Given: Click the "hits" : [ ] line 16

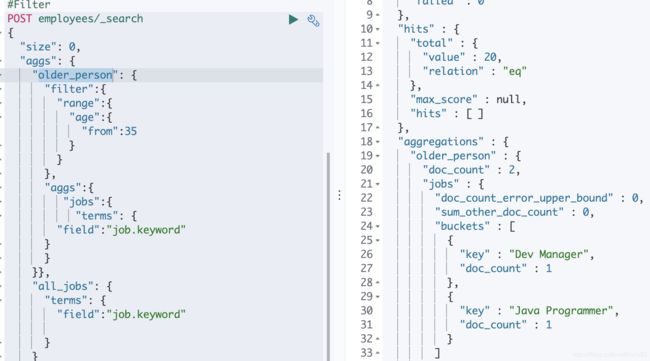Looking at the screenshot, I should (x=446, y=114).
